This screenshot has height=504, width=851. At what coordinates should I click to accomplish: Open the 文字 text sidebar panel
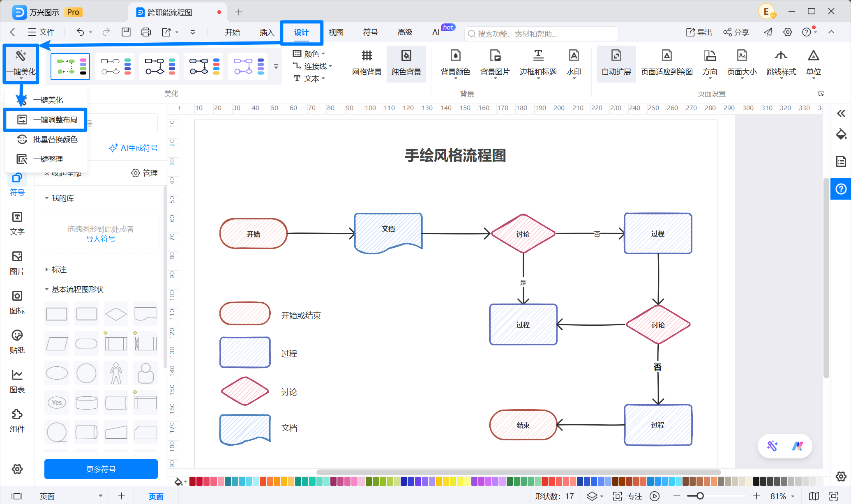[17, 223]
